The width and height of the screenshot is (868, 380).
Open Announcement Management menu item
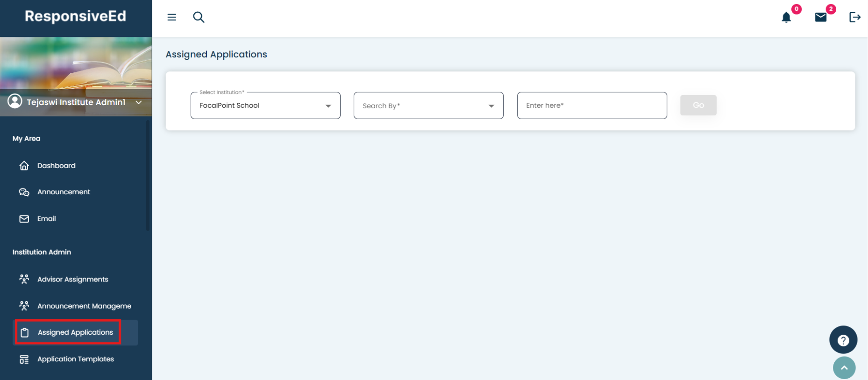[84, 306]
